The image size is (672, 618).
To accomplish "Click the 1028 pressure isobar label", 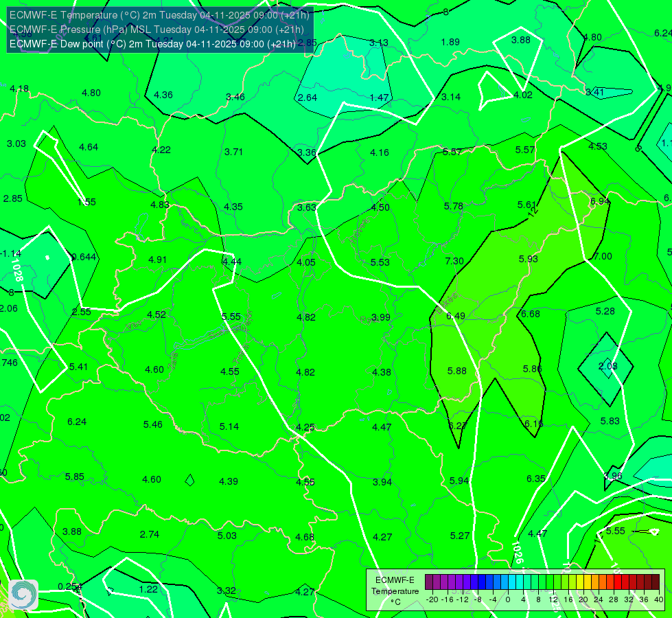I will coord(16,269).
